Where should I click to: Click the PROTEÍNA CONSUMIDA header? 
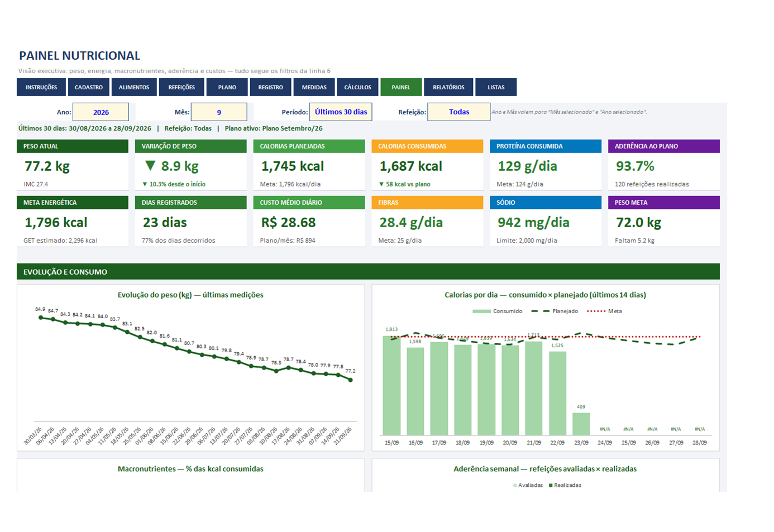[x=546, y=146]
